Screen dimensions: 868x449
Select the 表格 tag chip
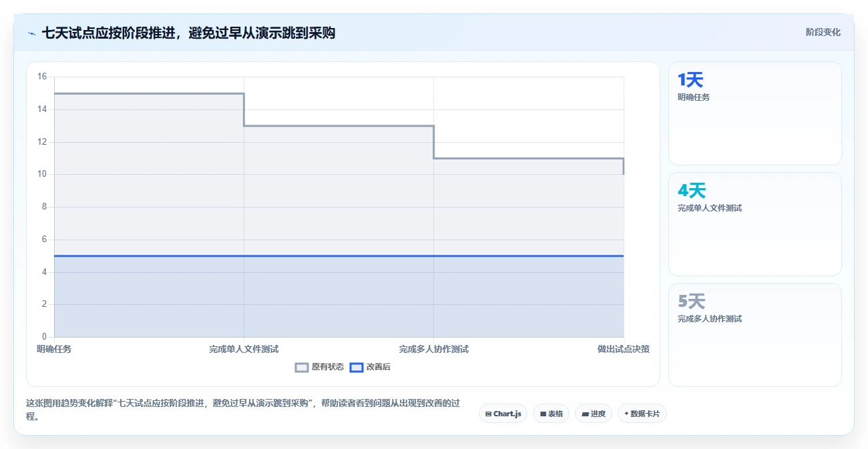(551, 414)
